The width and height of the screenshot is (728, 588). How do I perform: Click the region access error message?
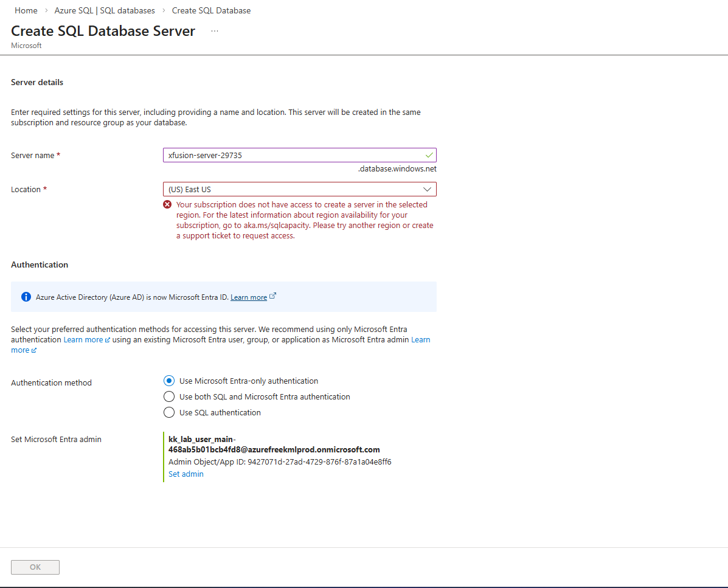305,220
